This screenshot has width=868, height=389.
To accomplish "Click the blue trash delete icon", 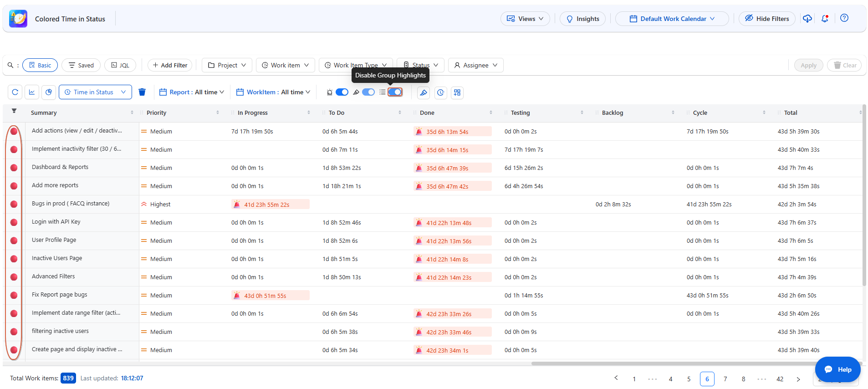I will pos(142,92).
